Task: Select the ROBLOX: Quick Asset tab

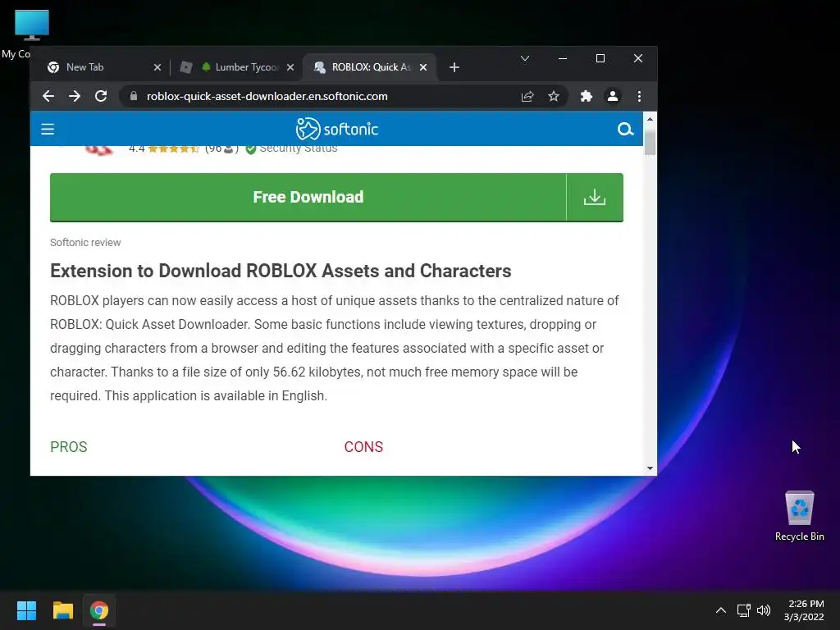Action: pyautogui.click(x=371, y=67)
